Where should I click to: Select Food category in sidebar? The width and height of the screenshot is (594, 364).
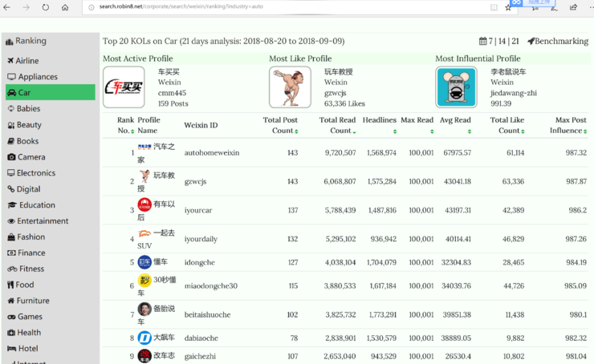click(x=20, y=285)
